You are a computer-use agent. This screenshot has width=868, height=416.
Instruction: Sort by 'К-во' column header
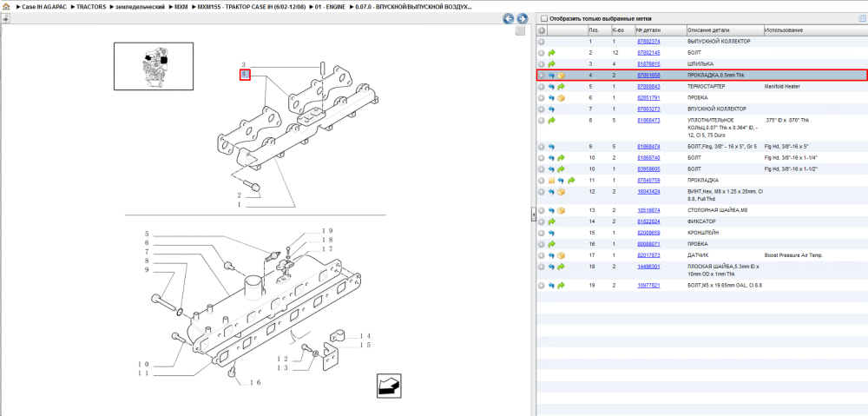click(x=622, y=30)
